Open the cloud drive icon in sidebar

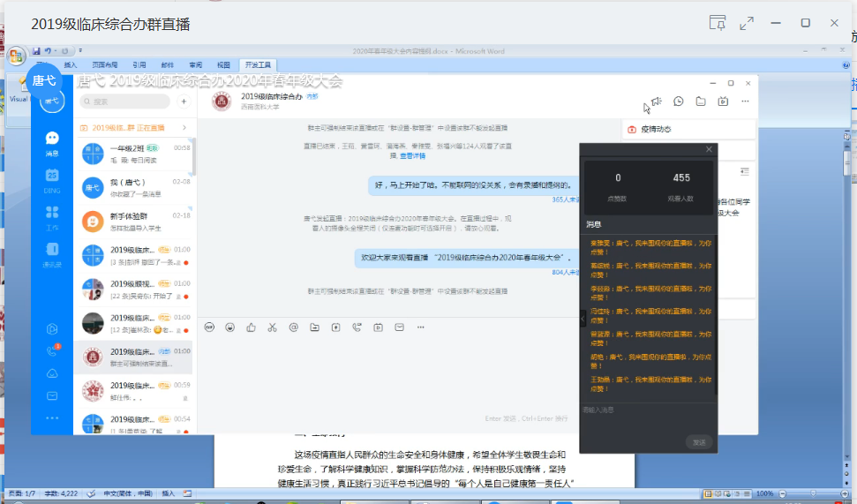[x=52, y=373]
